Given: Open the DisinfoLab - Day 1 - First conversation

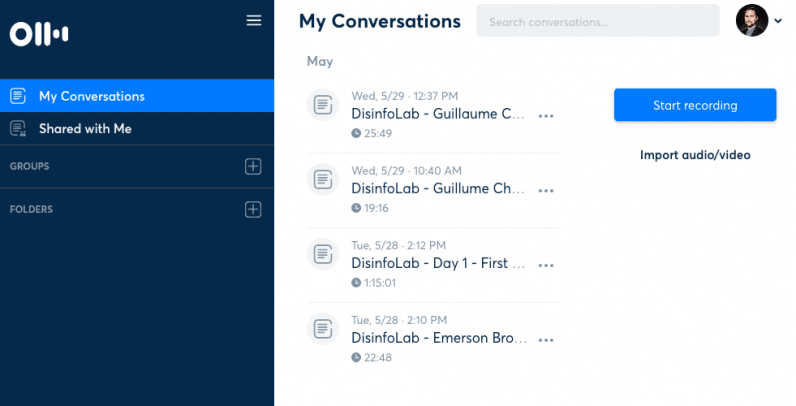Looking at the screenshot, I should [438, 263].
